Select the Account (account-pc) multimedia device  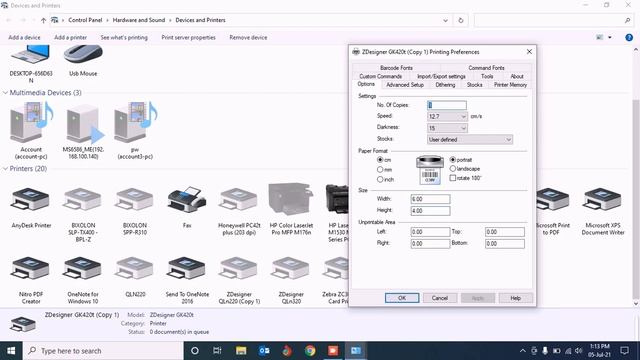31,122
